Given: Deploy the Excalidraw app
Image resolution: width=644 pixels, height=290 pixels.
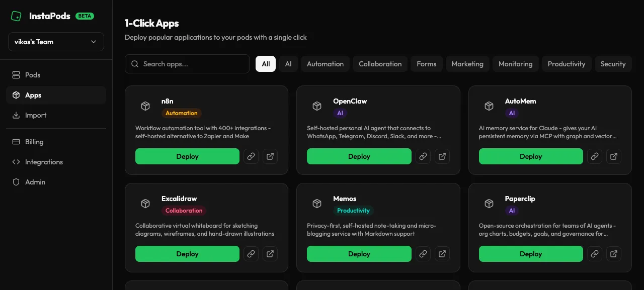Looking at the screenshot, I should pos(187,254).
